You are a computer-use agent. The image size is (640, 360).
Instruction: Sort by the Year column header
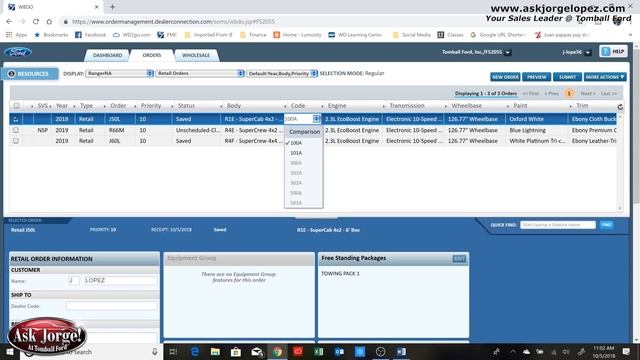[62, 106]
